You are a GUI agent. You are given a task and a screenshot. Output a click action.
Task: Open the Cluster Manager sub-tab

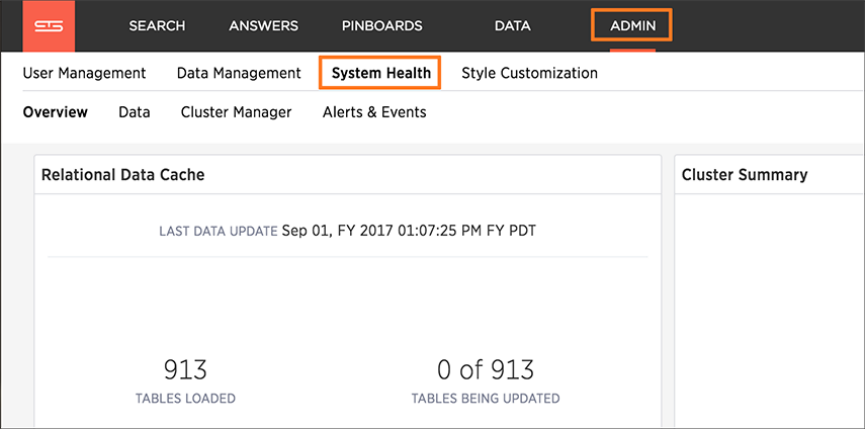tap(236, 112)
